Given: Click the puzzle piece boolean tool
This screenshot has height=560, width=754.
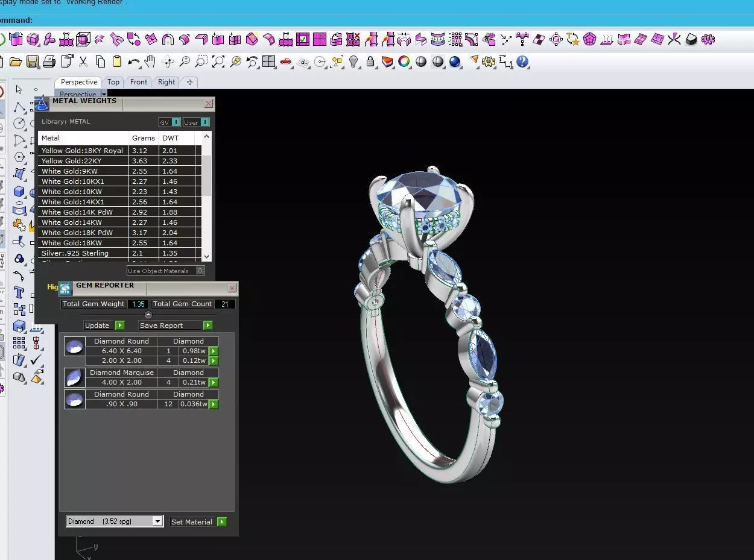Looking at the screenshot, I should pos(19,225).
